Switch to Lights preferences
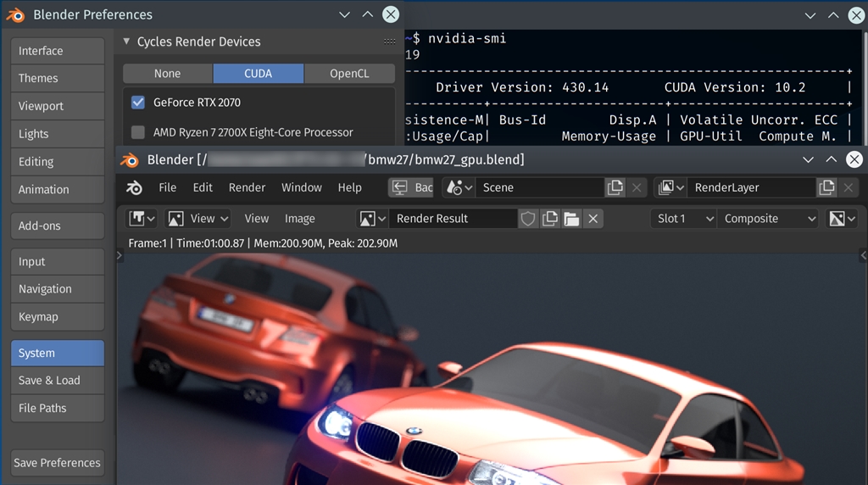Viewport: 868px width, 485px height. click(58, 134)
